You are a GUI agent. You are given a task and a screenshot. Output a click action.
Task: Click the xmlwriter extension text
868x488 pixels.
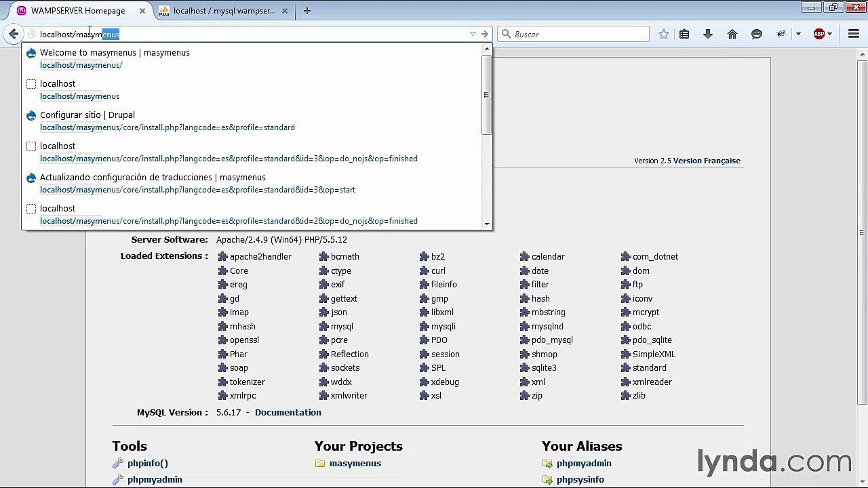pos(349,396)
